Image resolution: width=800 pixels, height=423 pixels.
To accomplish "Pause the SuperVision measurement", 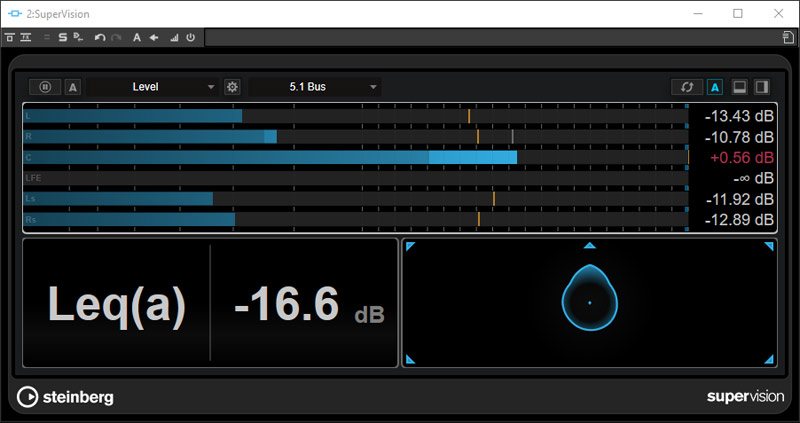I will (x=45, y=87).
